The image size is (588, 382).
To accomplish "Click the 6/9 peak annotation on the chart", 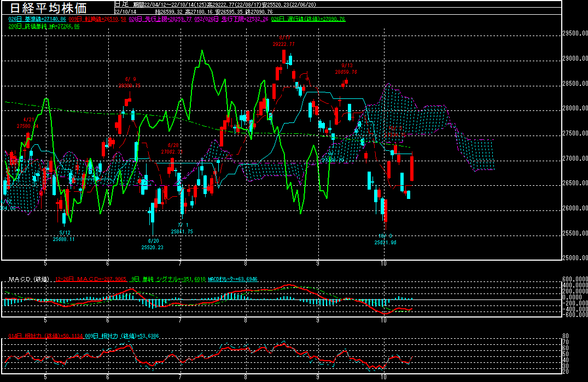I will click(x=130, y=83).
